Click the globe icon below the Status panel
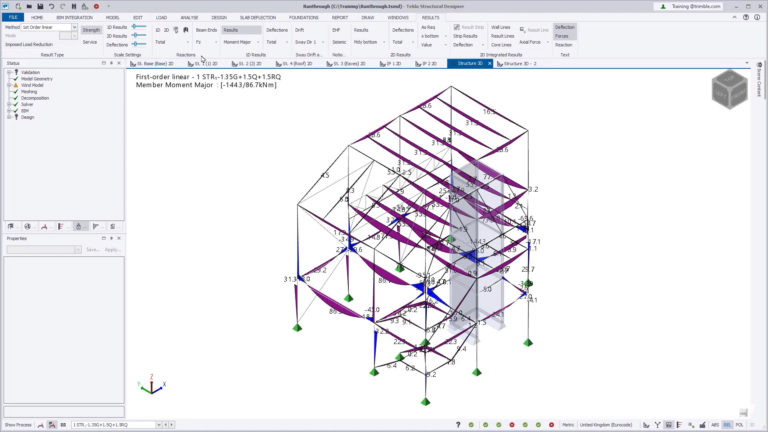 (27, 226)
